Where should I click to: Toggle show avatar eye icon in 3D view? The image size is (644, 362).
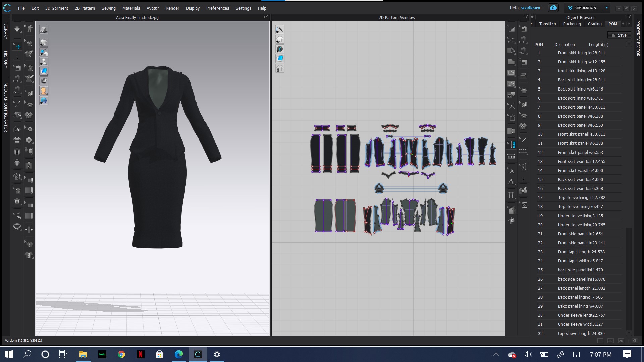pyautogui.click(x=43, y=62)
